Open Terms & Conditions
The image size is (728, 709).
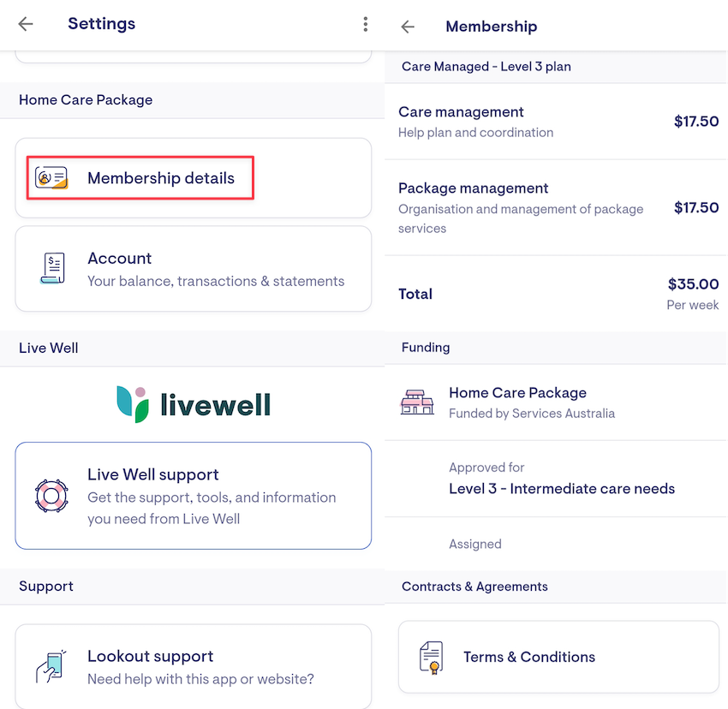pos(529,657)
